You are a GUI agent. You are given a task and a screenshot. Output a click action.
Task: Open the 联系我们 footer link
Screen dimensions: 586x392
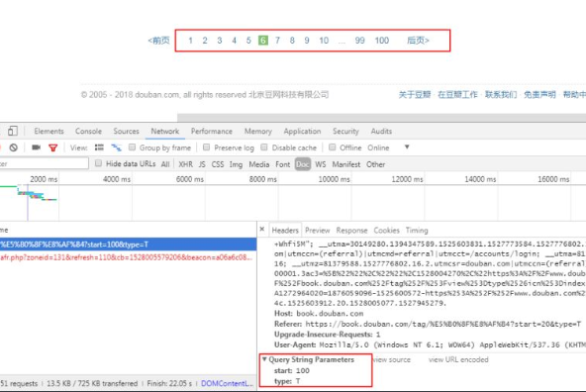pos(501,95)
